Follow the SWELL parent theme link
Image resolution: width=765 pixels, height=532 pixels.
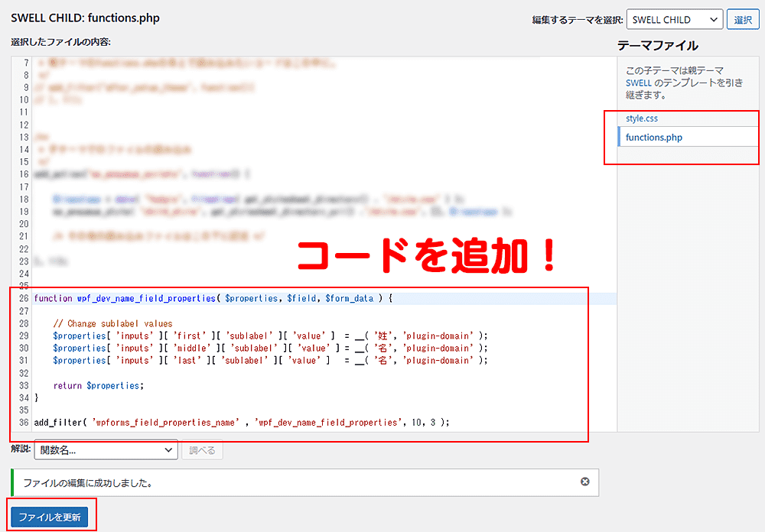(639, 83)
